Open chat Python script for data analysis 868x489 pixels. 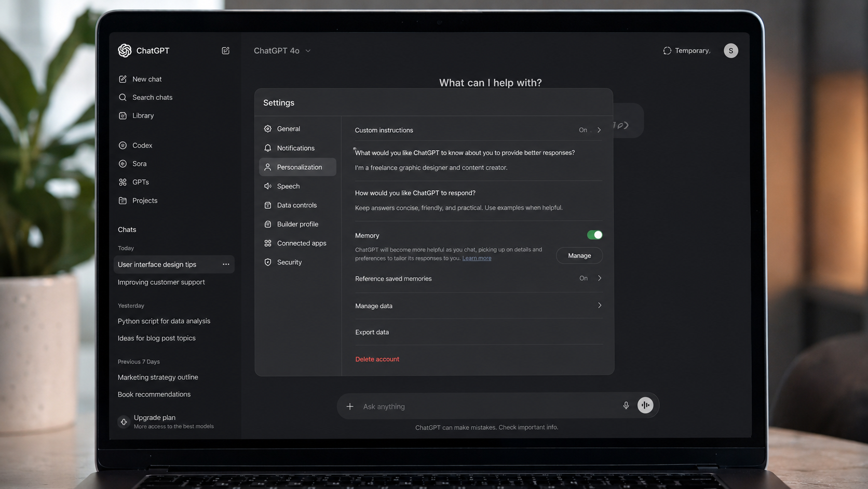[x=164, y=321]
